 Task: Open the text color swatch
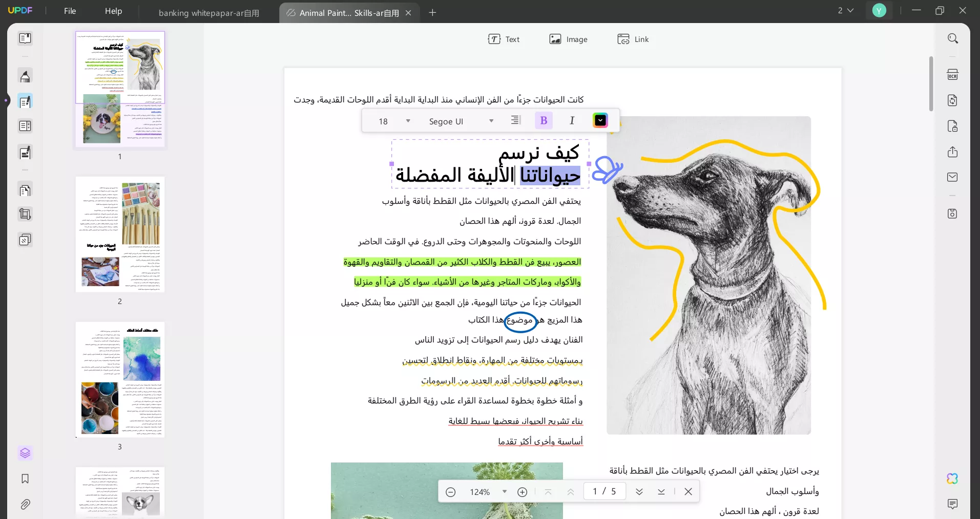600,120
